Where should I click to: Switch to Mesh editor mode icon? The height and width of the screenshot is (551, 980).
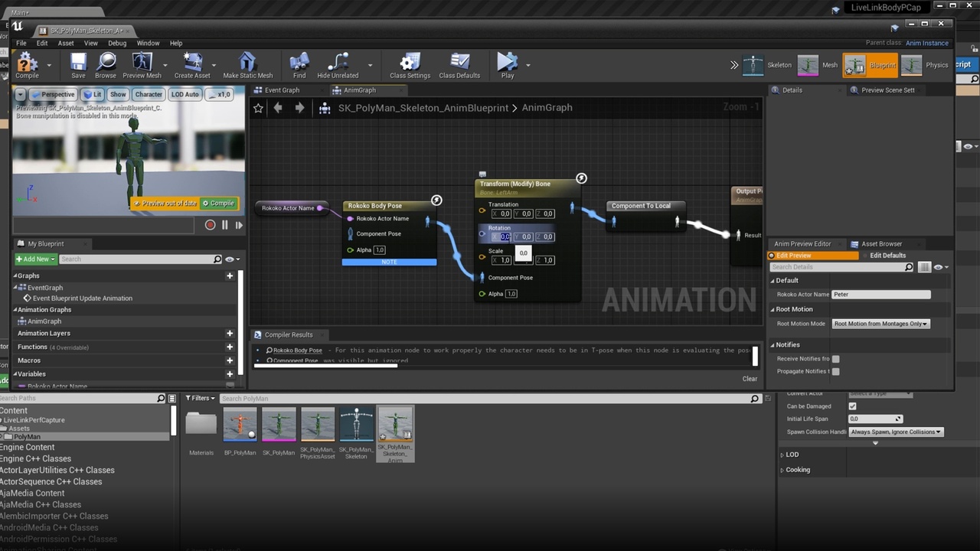[808, 65]
